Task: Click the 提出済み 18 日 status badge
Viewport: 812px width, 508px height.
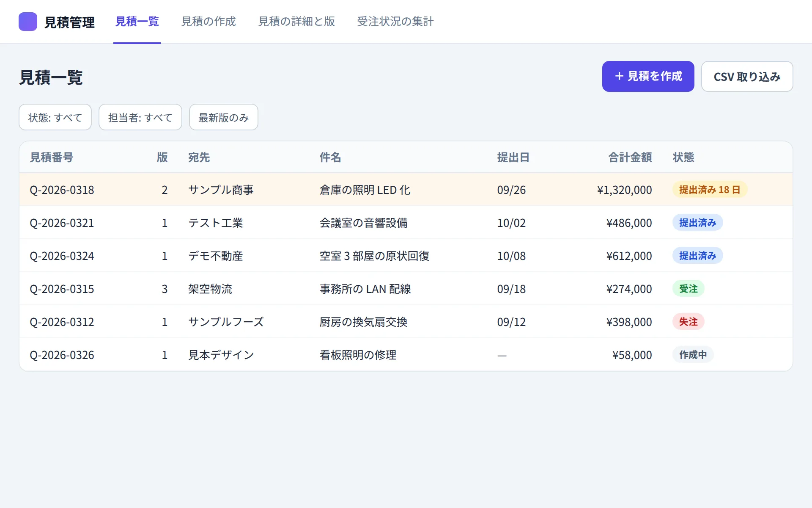Action: tap(710, 189)
